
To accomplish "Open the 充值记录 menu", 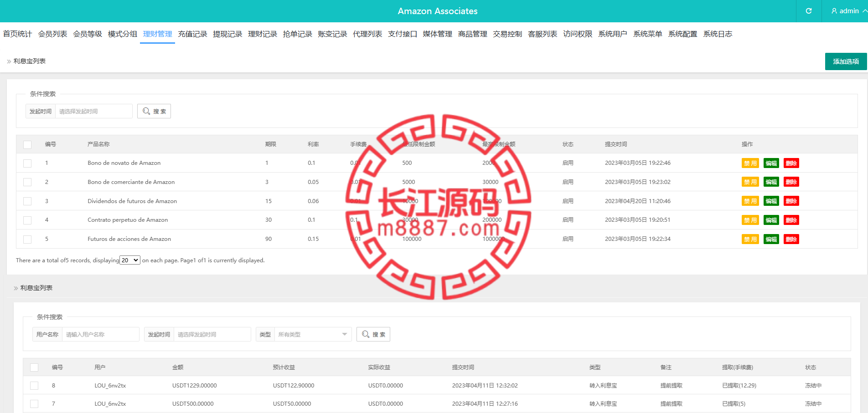I will pos(192,34).
